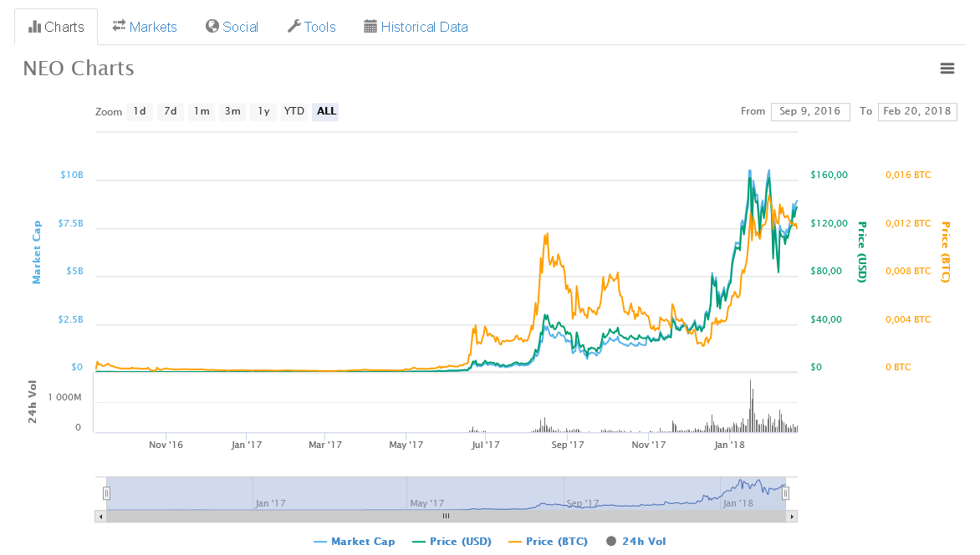The image size is (980, 555).
Task: Toggle the 24h Vol series in legend
Action: click(636, 542)
